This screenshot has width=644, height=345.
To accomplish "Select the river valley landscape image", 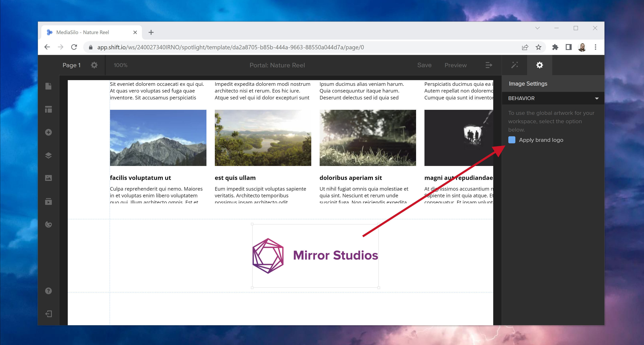I will 263,138.
